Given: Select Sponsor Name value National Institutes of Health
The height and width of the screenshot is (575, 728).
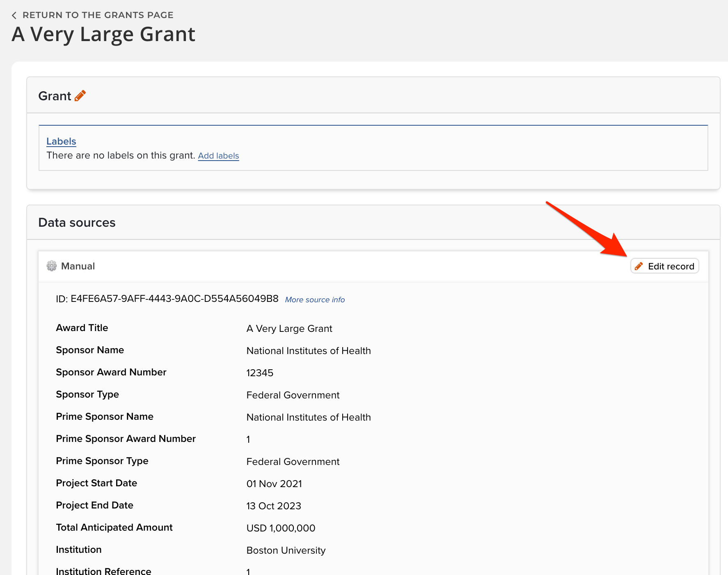Looking at the screenshot, I should tap(309, 351).
